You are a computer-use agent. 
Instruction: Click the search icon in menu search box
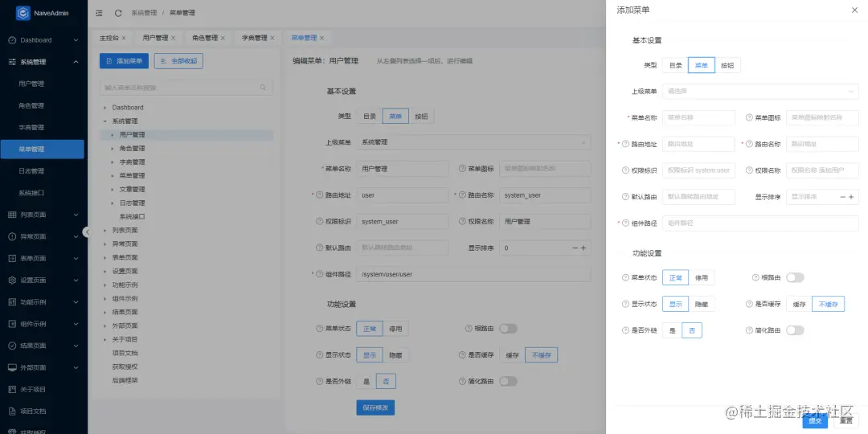pos(264,88)
